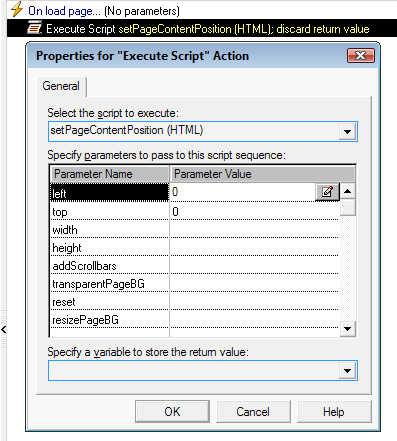
Task: Click the parameter list scroll up arrow
Action: pyautogui.click(x=348, y=191)
